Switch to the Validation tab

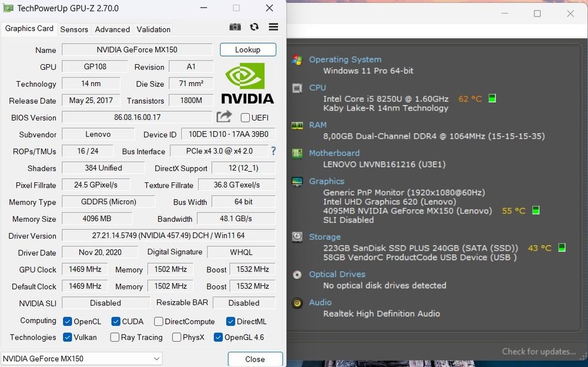tap(153, 29)
